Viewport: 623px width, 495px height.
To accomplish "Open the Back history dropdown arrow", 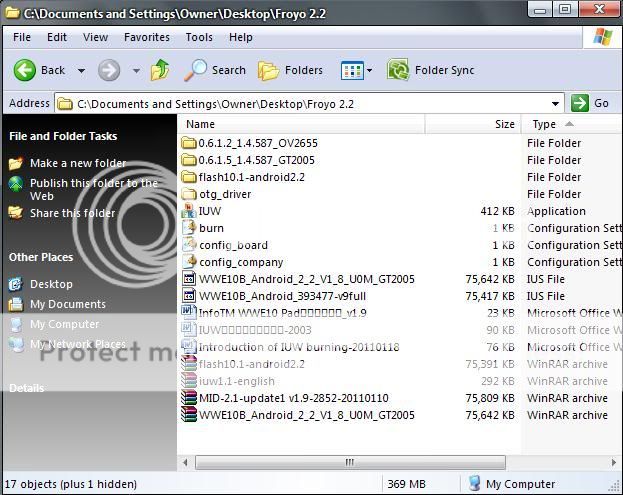I will (81, 71).
